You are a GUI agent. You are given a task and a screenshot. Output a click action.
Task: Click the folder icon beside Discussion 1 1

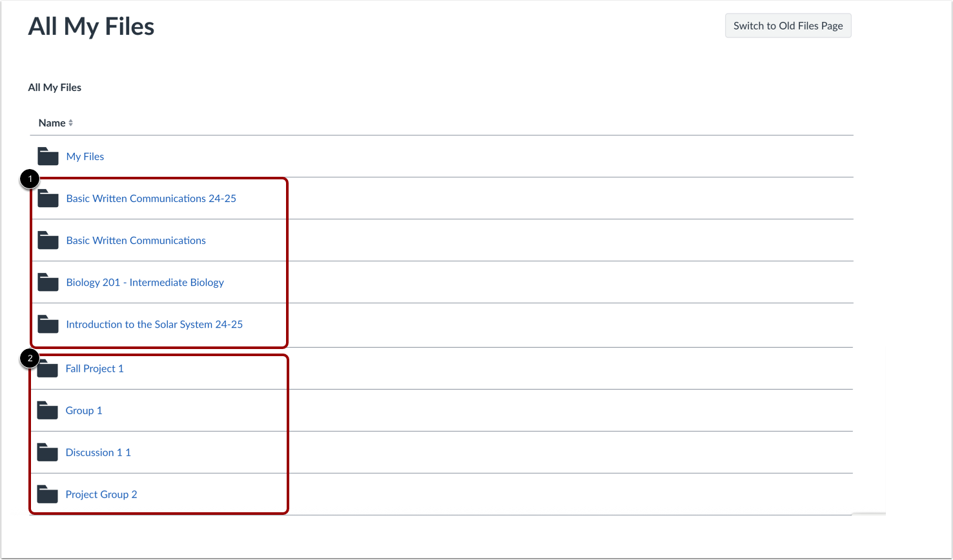(x=47, y=452)
